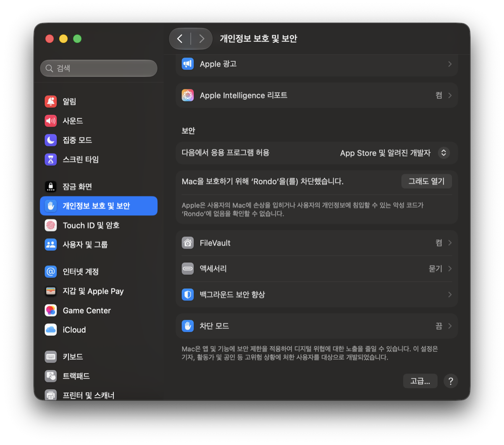Viewport: 504px width, 445px height.
Task: Click the Wallet & Apple Pay icon
Action: 51,291
